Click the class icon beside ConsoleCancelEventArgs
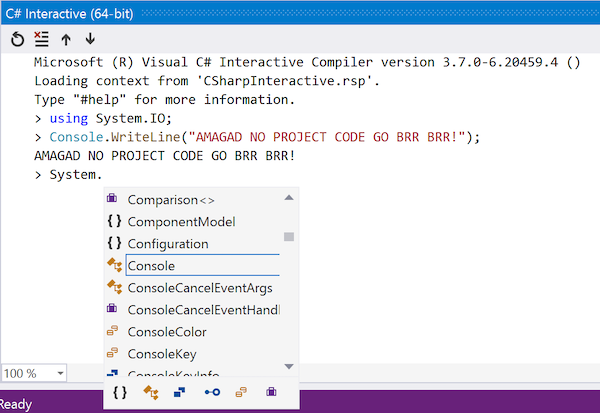The width and height of the screenshot is (600, 413). (114, 287)
